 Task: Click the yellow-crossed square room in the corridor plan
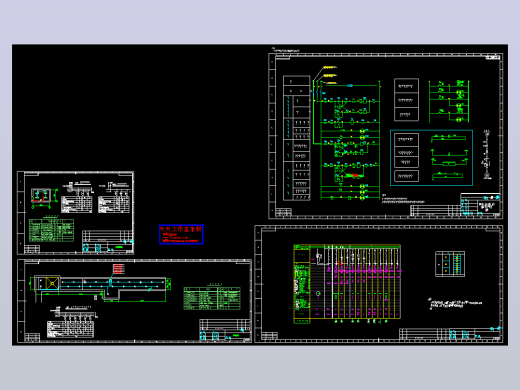(x=52, y=284)
